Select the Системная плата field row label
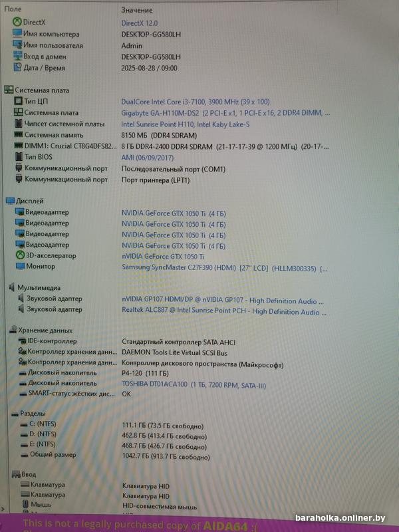The image size is (399, 532). (51, 112)
